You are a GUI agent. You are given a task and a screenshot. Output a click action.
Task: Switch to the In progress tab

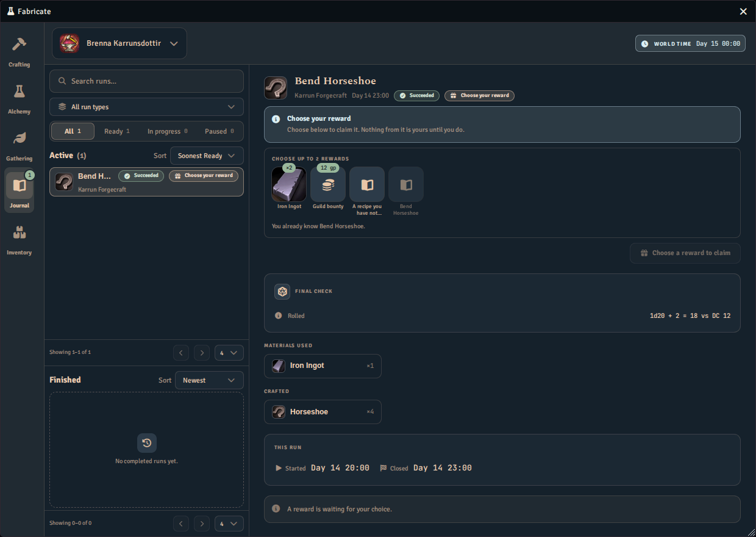pos(168,131)
